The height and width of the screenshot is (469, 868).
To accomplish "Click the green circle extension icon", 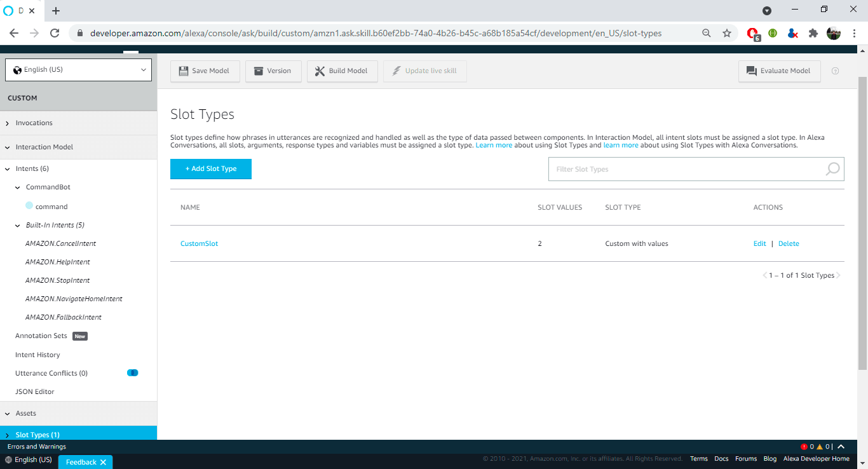I will click(x=773, y=33).
